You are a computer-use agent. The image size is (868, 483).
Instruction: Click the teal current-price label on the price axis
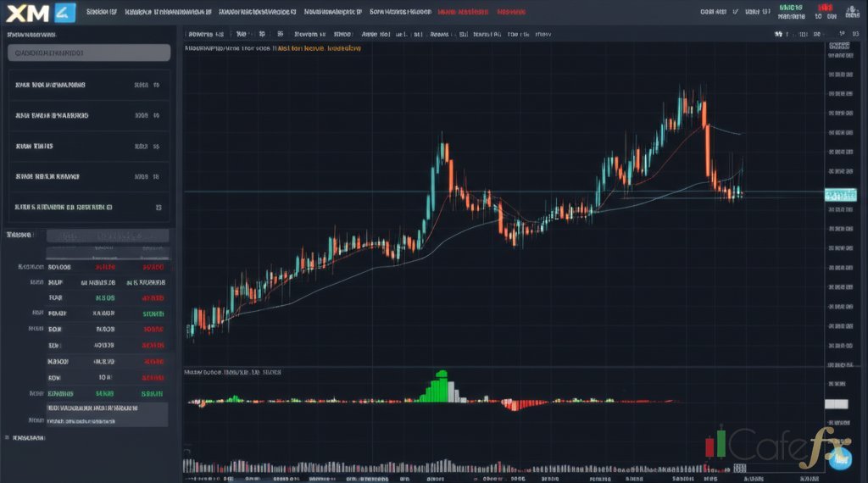click(840, 195)
